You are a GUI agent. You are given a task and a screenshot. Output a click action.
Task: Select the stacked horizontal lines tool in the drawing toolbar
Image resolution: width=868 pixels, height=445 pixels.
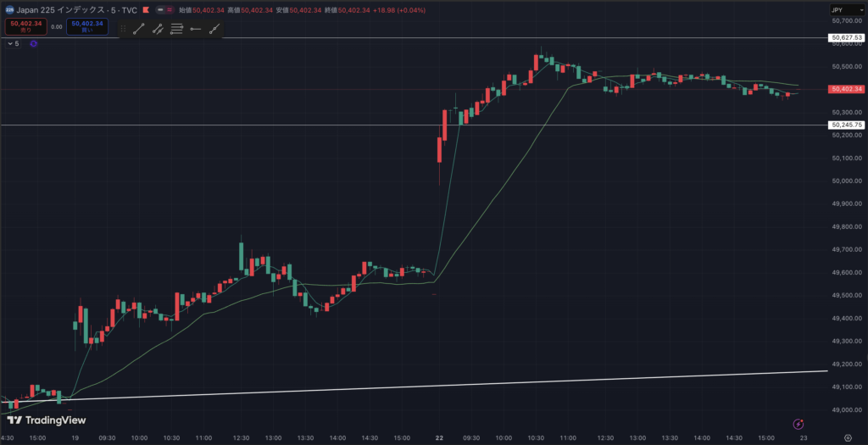point(176,29)
